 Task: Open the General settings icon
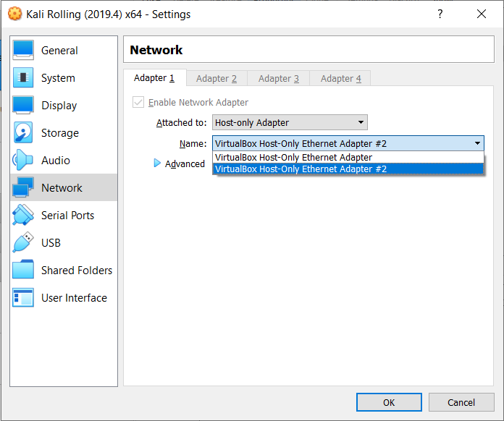[x=23, y=50]
